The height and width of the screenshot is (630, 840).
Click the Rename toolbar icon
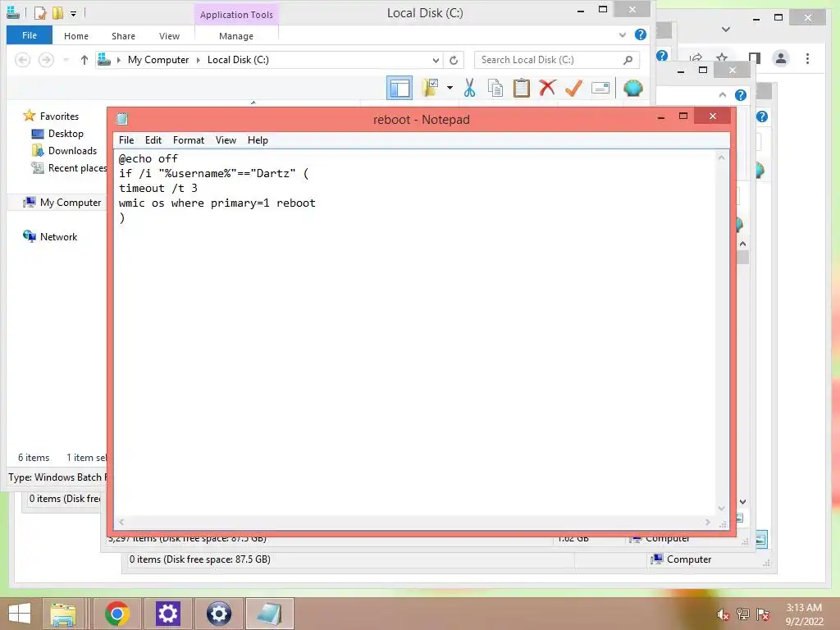pyautogui.click(x=600, y=88)
